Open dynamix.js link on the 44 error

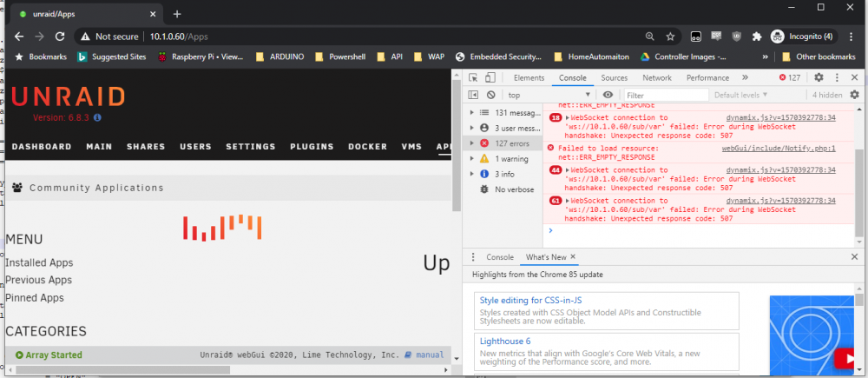780,169
